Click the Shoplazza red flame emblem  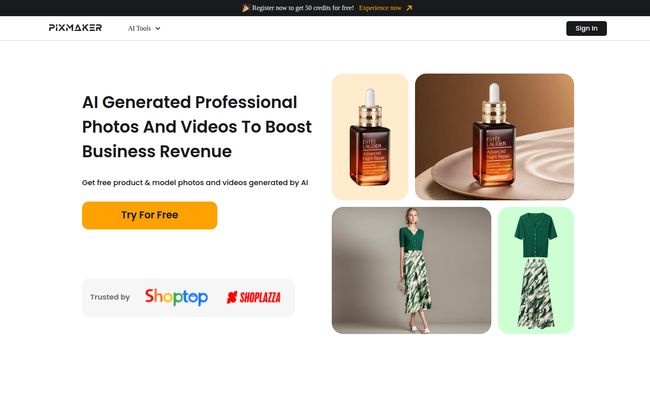[x=232, y=297]
